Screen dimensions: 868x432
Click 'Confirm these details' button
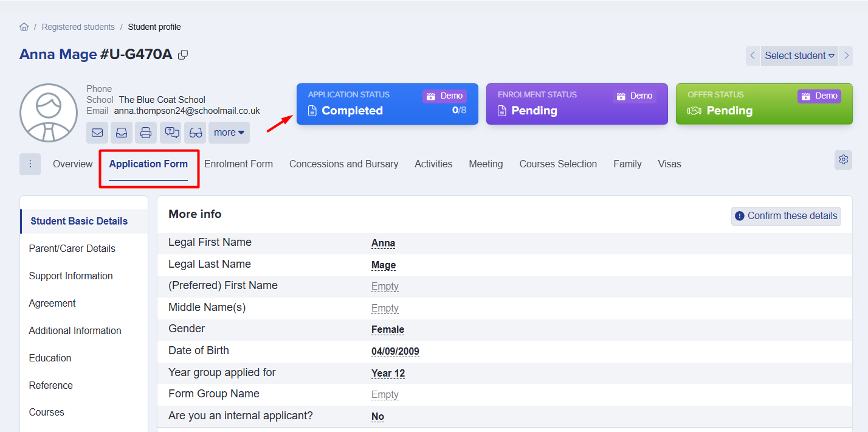[x=786, y=216]
